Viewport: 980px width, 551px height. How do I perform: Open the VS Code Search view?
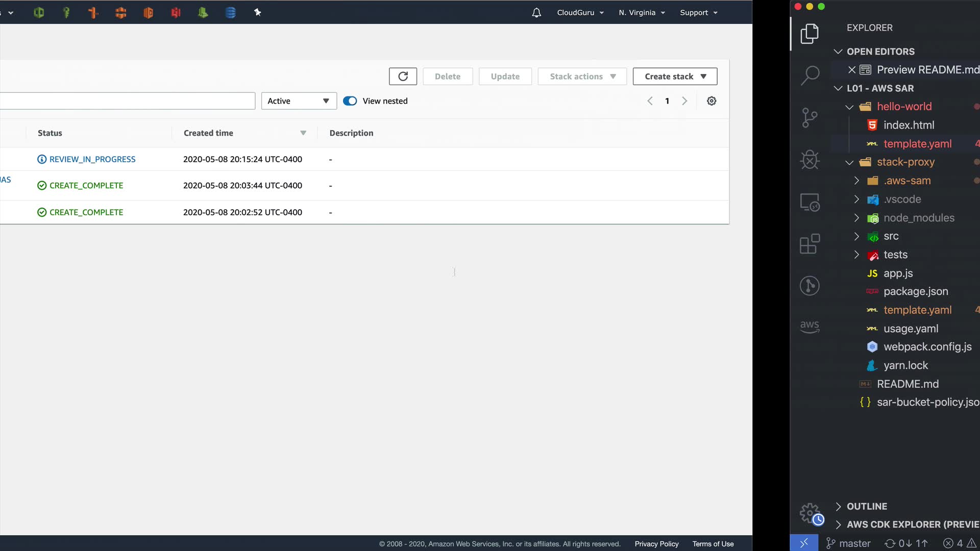810,76
